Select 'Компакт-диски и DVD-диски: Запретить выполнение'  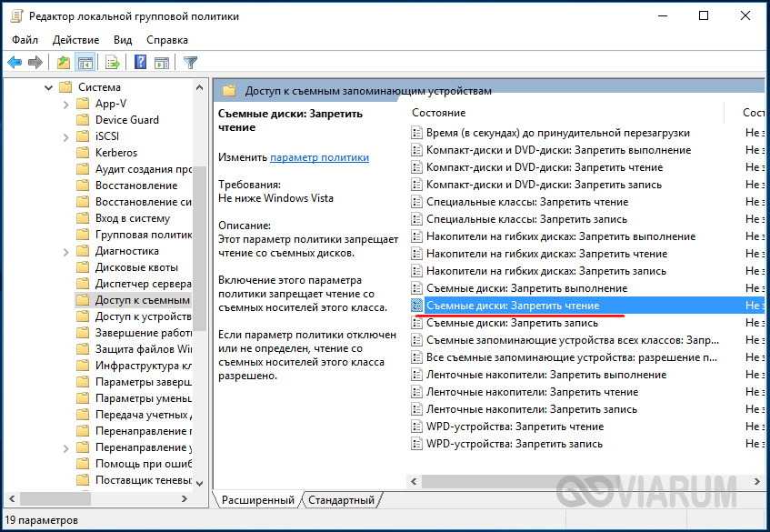[558, 150]
